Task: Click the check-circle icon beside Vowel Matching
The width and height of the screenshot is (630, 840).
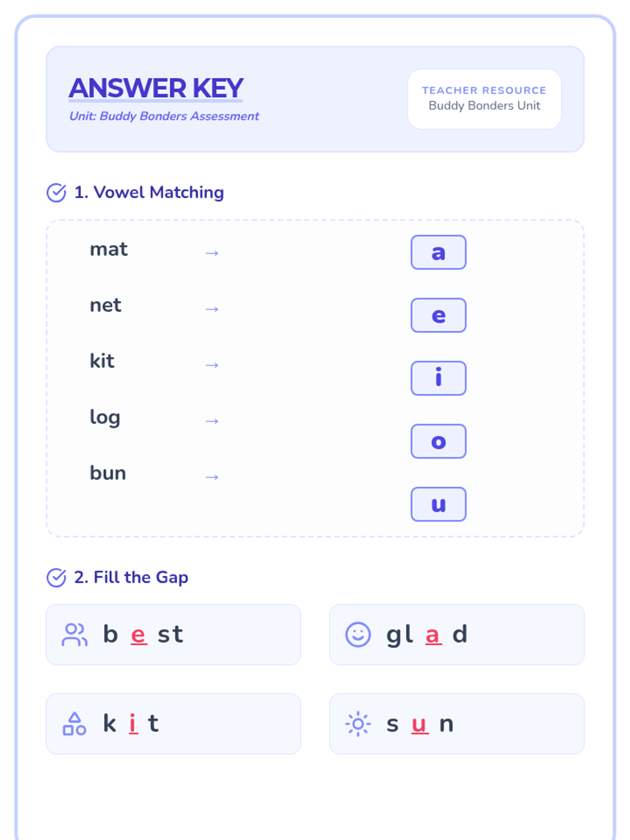Action: coord(56,193)
